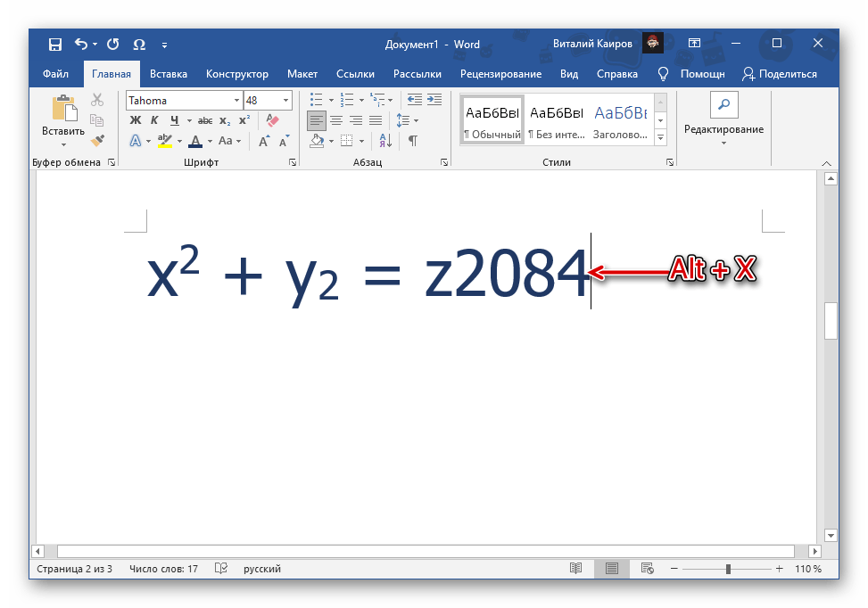Open the font size 48 dropdown
Viewport: 868px width, 608px height.
pyautogui.click(x=285, y=101)
